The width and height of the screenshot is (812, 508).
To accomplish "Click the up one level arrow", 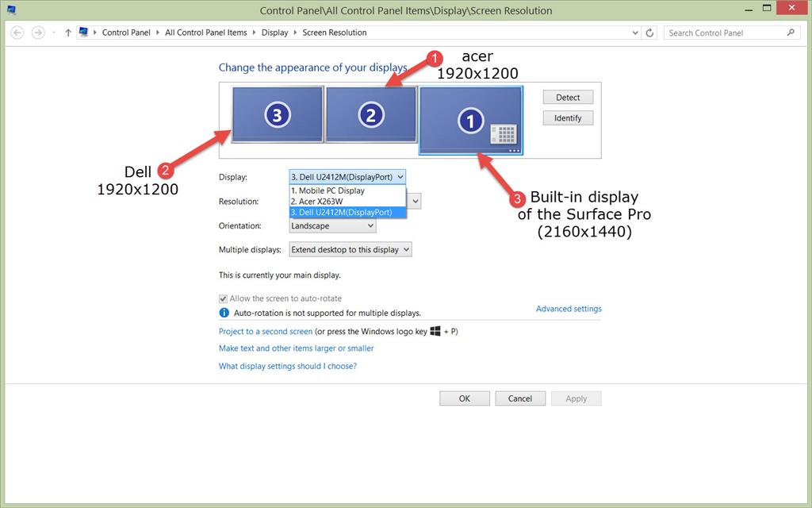I will (67, 32).
